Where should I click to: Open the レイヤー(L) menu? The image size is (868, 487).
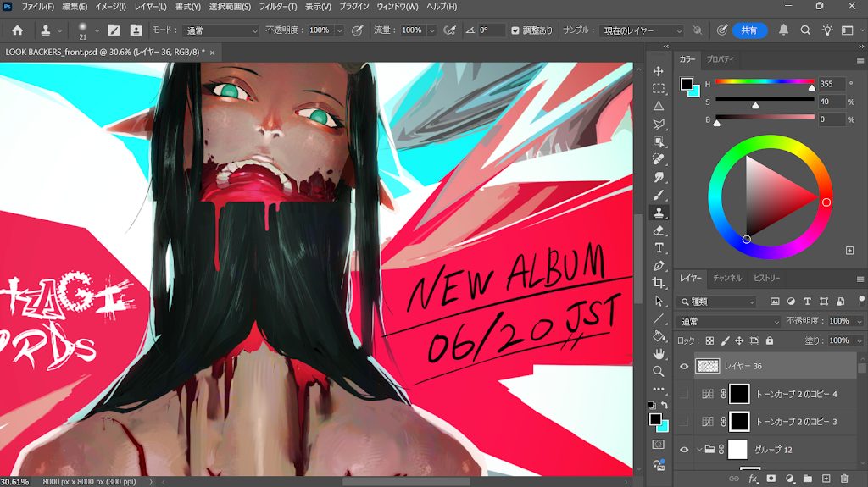click(151, 7)
